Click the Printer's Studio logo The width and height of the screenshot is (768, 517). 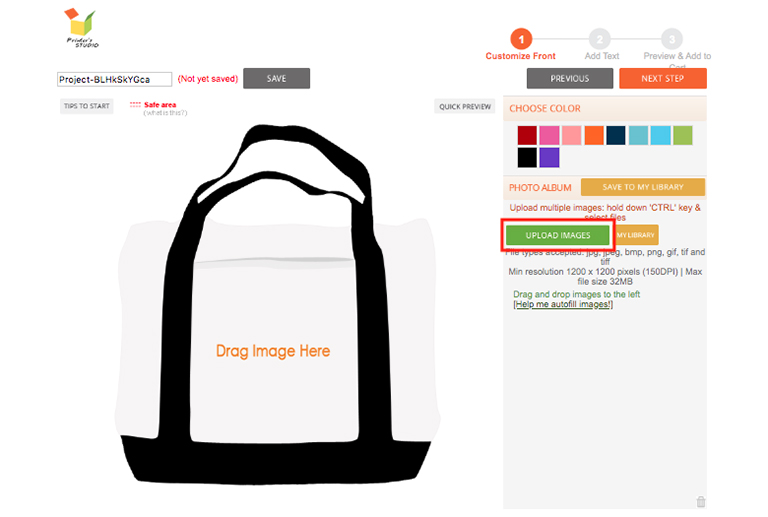pos(82,28)
